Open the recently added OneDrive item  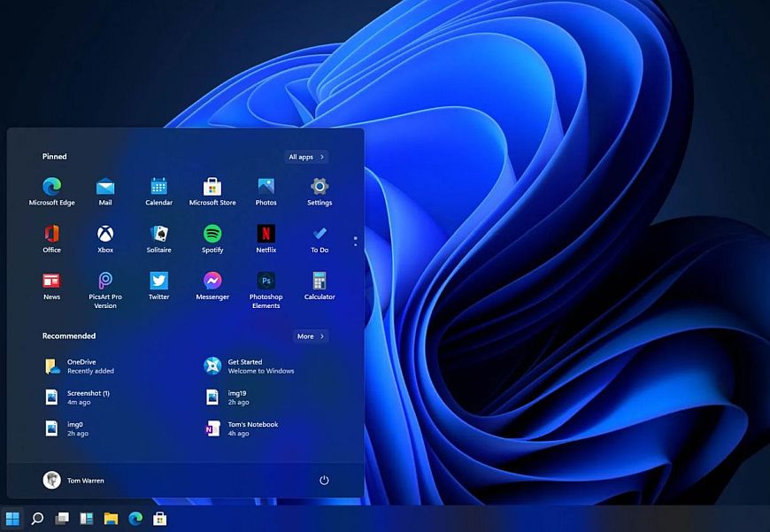[79, 366]
